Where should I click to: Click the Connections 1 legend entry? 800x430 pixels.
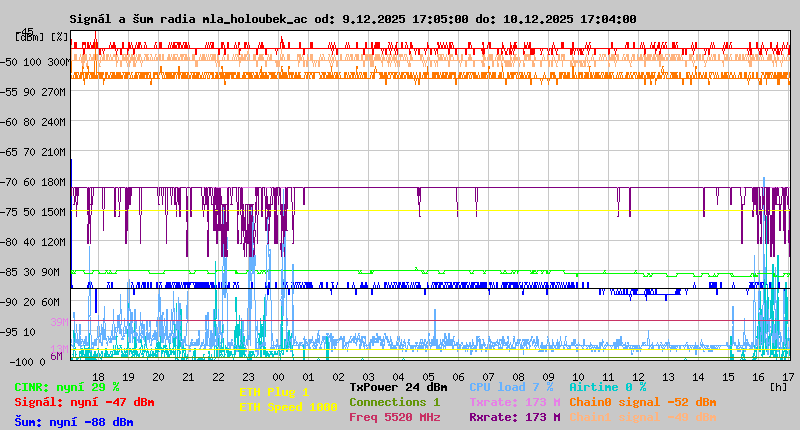pos(394,402)
